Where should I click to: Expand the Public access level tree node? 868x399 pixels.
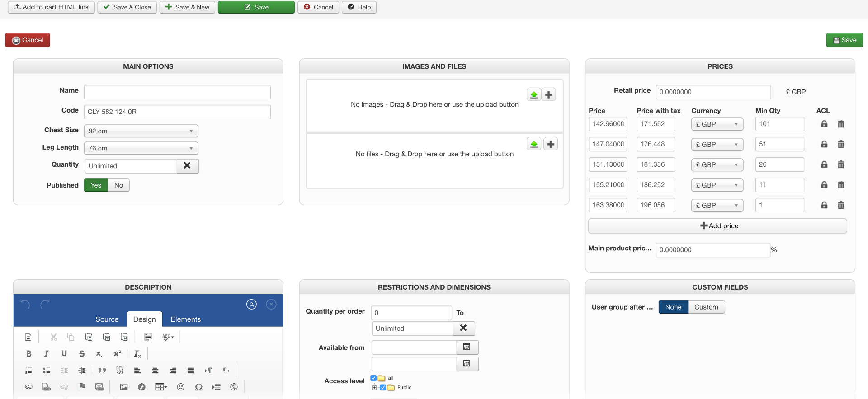(374, 388)
